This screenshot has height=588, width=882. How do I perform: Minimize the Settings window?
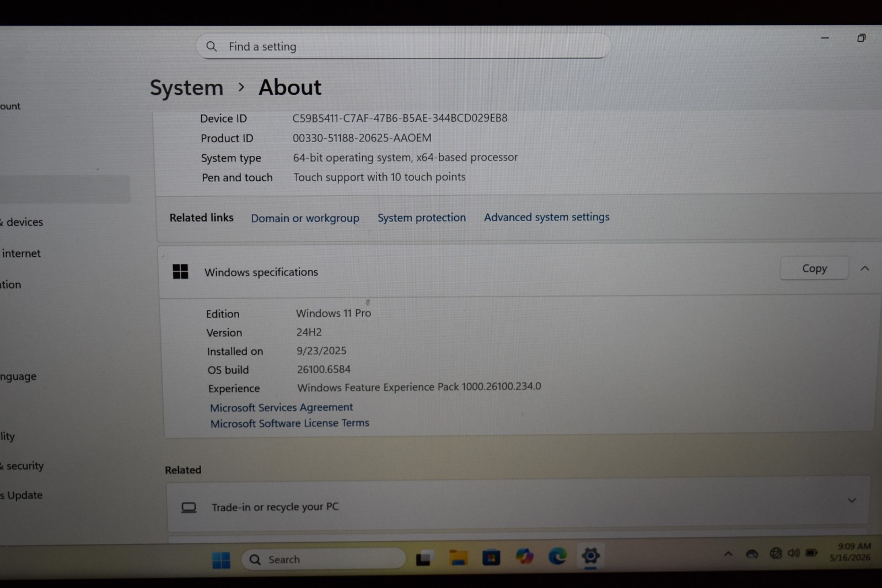click(x=825, y=38)
